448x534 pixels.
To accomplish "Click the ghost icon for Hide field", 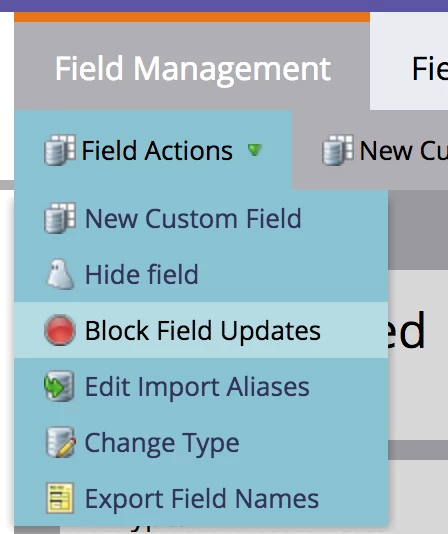I will 60,274.
